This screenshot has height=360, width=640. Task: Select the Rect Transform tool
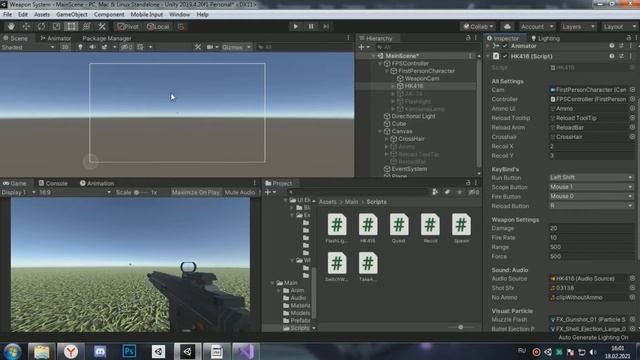pyautogui.click(x=71, y=27)
